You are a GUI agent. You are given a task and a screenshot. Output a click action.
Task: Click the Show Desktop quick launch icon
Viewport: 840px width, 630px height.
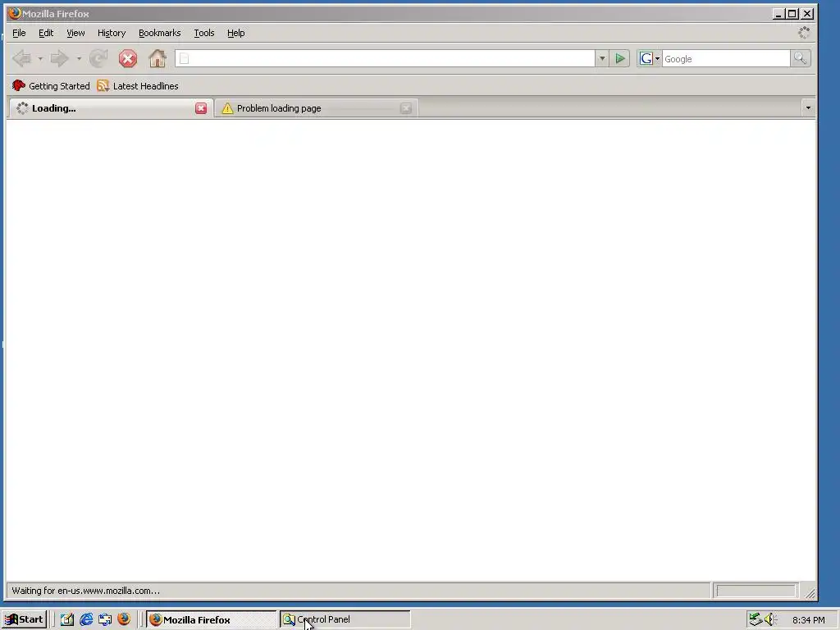pyautogui.click(x=66, y=619)
